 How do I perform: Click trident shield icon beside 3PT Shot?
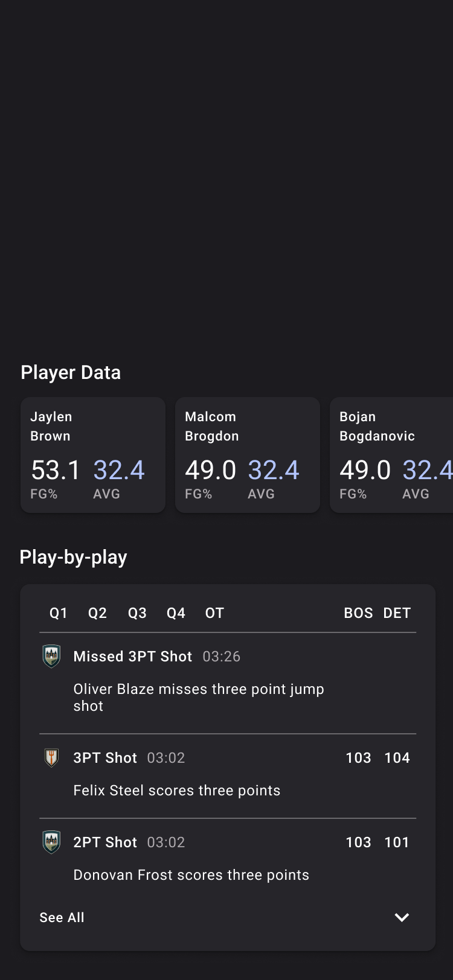pyautogui.click(x=51, y=757)
